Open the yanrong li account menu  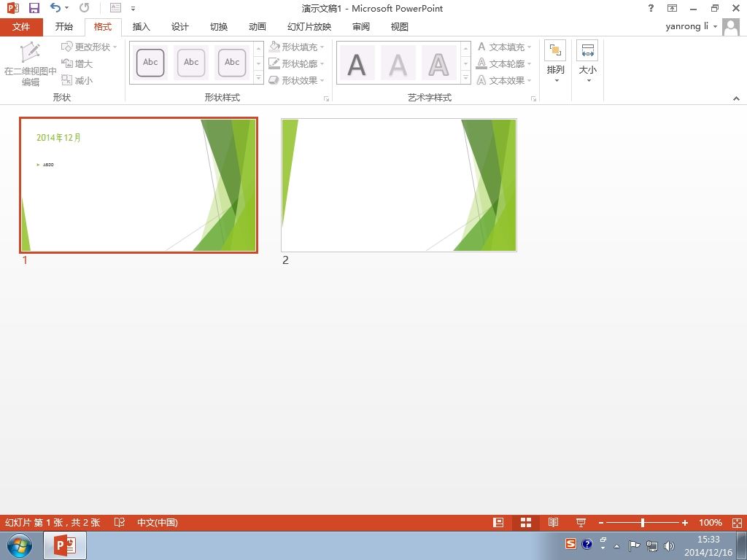click(x=692, y=26)
